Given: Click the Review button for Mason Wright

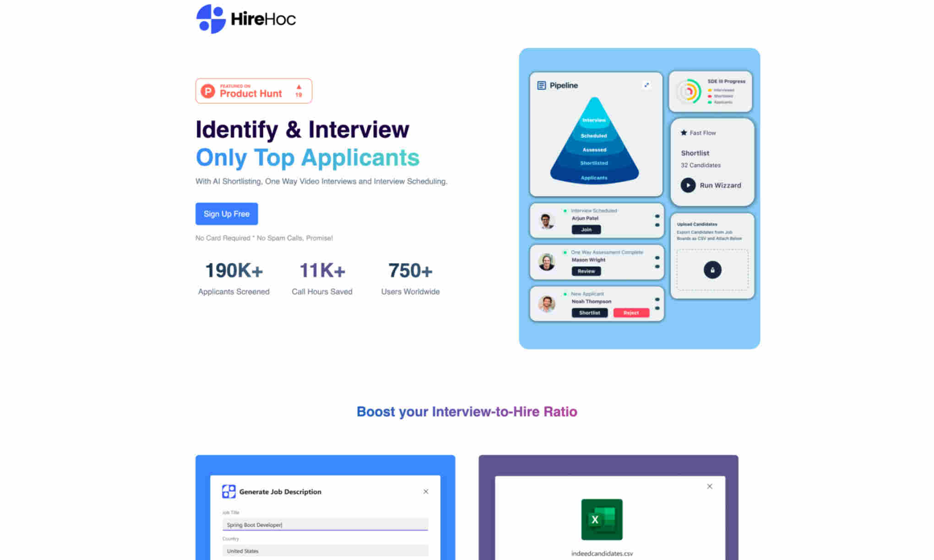Looking at the screenshot, I should point(586,271).
